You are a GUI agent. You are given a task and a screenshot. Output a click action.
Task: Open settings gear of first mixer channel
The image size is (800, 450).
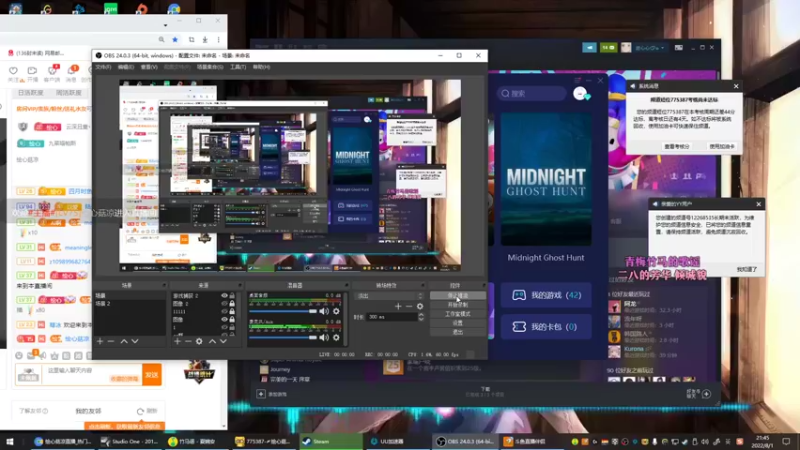[x=336, y=311]
